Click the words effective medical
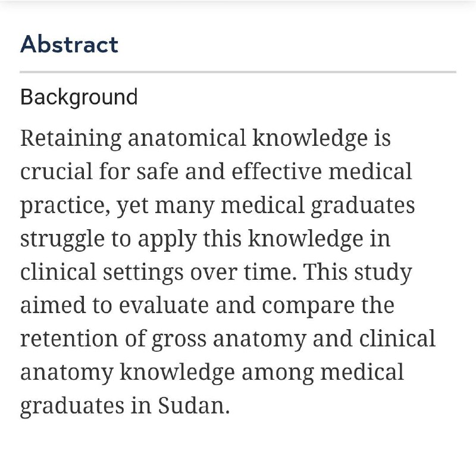The image size is (476, 450). click(x=322, y=171)
